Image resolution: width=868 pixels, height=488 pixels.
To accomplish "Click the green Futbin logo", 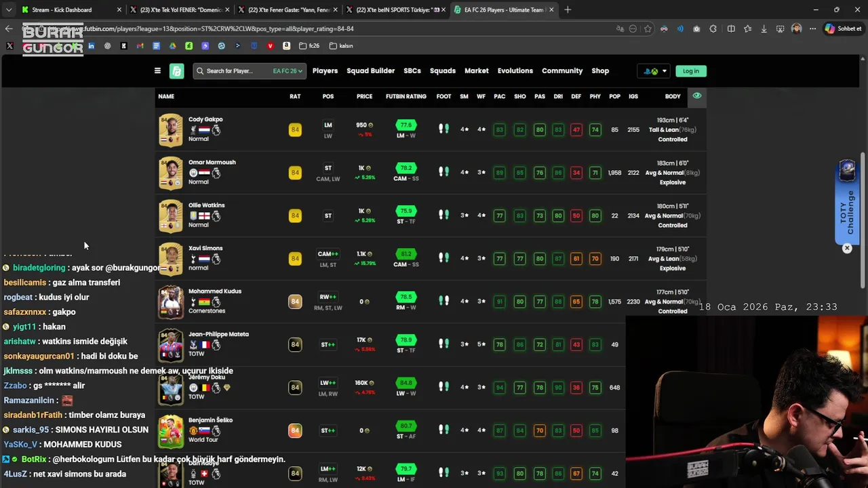I will pyautogui.click(x=176, y=70).
